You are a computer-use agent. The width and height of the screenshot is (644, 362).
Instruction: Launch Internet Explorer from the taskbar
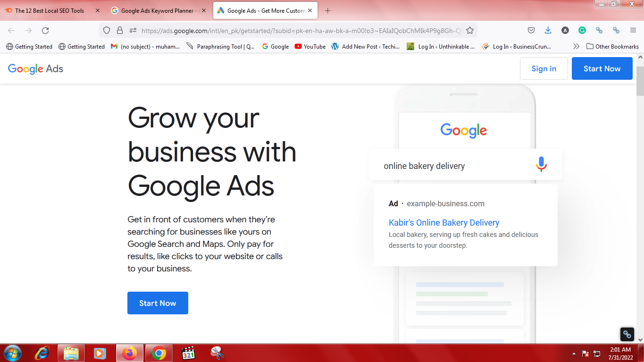coord(42,353)
